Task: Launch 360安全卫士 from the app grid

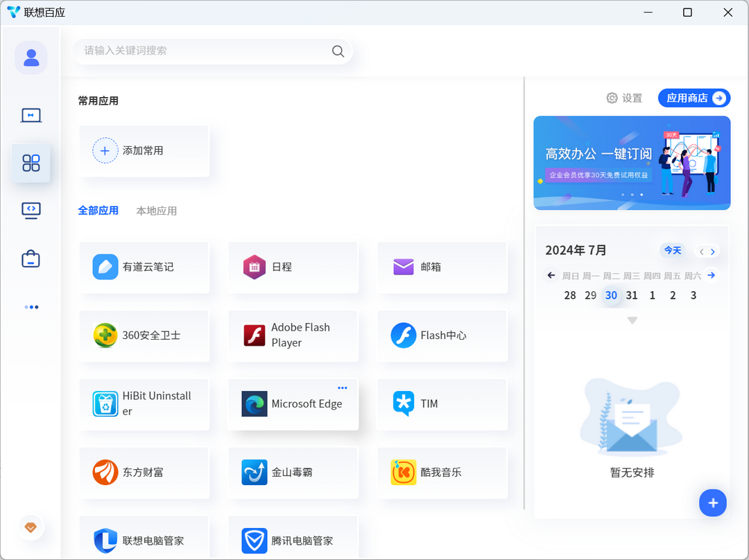Action: point(144,336)
